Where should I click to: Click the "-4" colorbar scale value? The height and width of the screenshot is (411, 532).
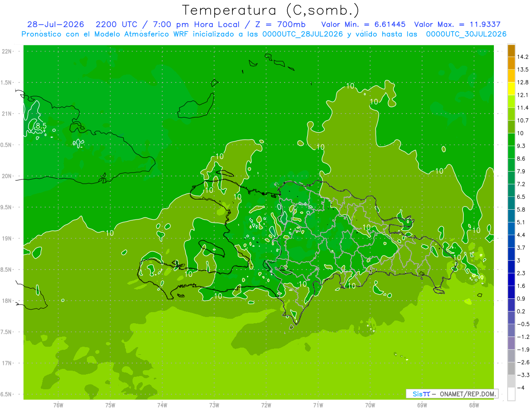pos(520,388)
